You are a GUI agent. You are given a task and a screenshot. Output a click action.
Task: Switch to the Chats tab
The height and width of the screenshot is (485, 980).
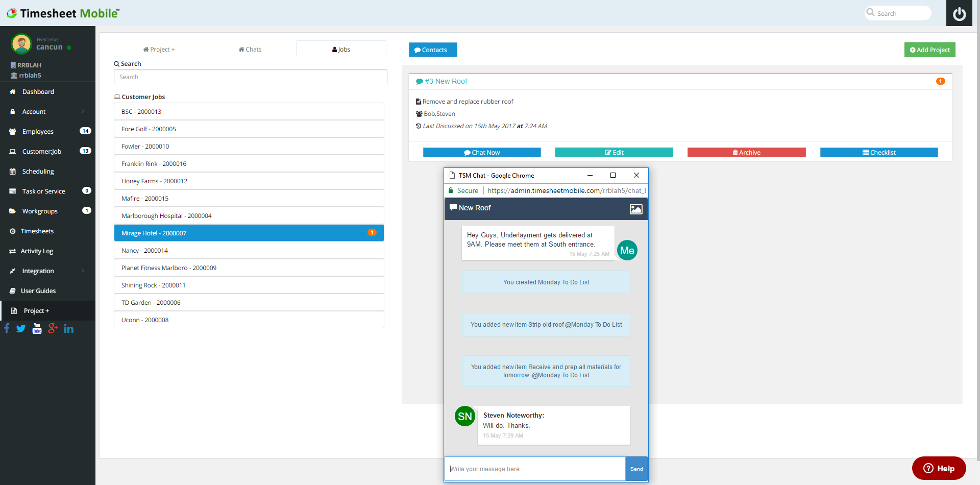(250, 50)
